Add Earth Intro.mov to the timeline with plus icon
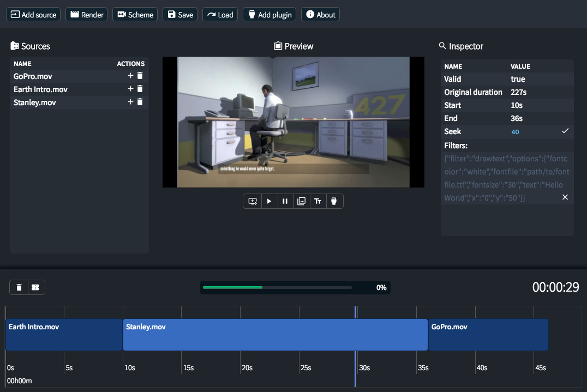587x392 pixels. [x=130, y=89]
